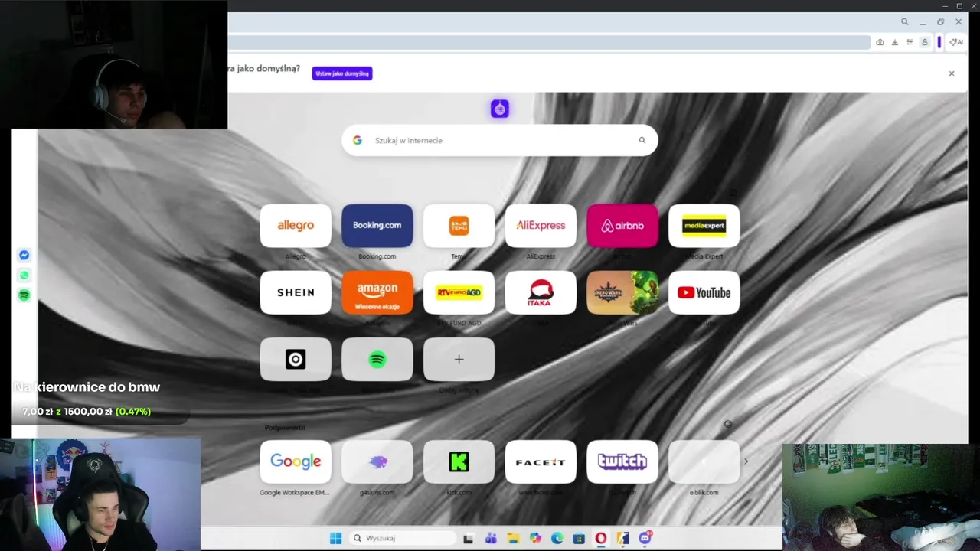The height and width of the screenshot is (551, 980).
Task: Focus the 'Szukaj w Internecie' search field
Action: click(499, 140)
